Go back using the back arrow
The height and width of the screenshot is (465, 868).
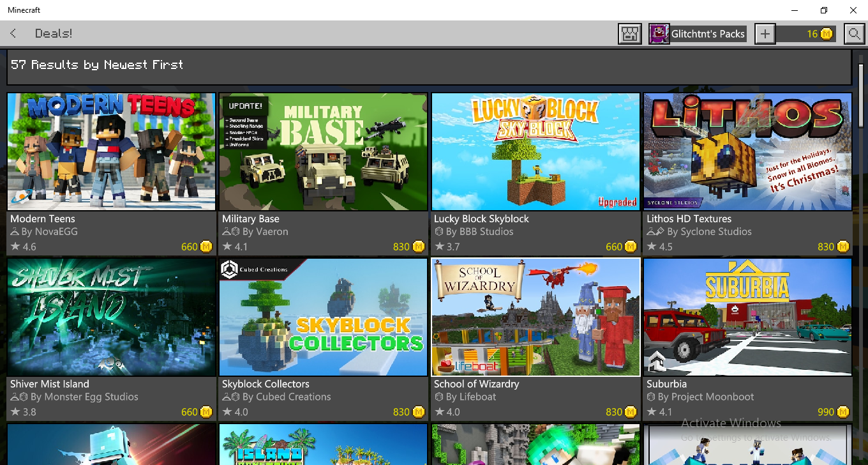click(x=13, y=33)
